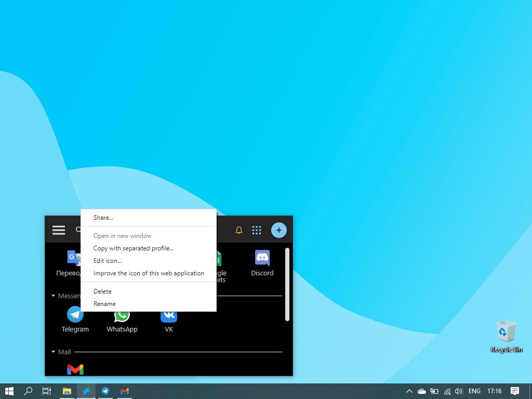
Task: Open File Explorer from the taskbar
Action: [67, 391]
